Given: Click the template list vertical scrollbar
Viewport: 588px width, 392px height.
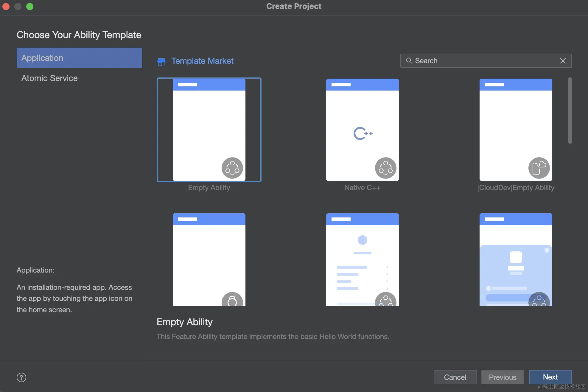Looking at the screenshot, I should coord(570,111).
